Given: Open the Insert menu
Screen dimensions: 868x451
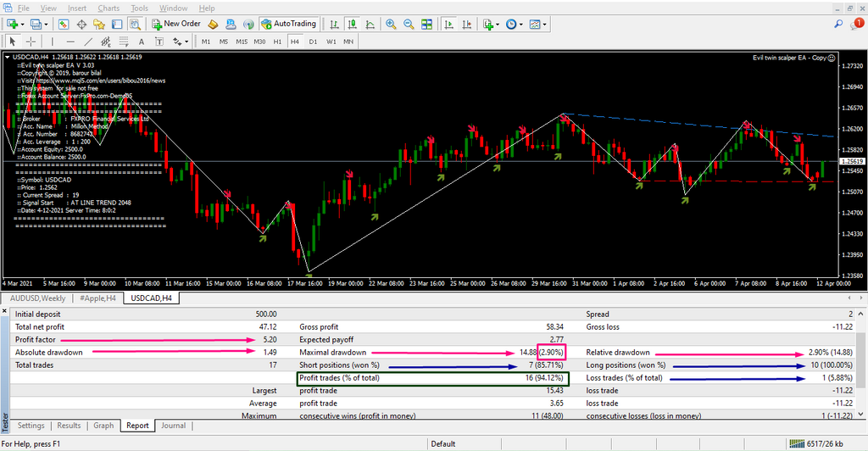Looking at the screenshot, I should [x=77, y=8].
